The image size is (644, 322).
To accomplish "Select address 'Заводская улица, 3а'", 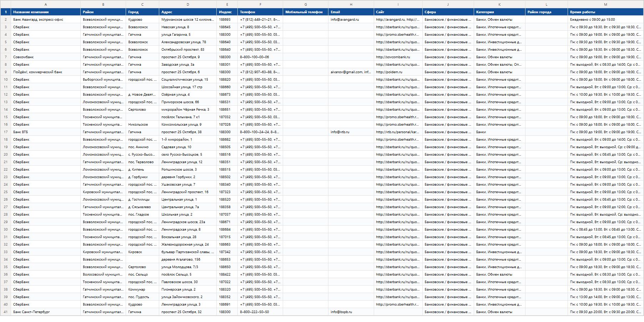I will [188, 65].
